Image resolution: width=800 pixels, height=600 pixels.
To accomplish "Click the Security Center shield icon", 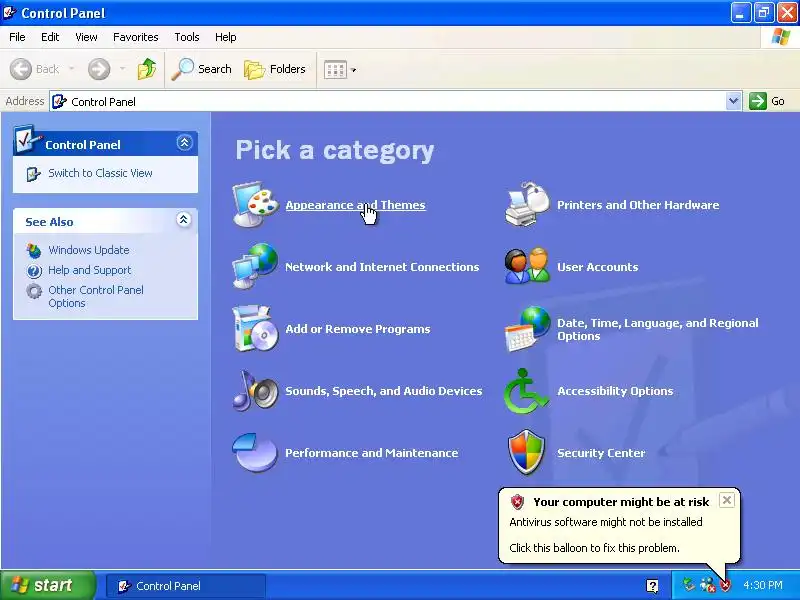I will tap(527, 453).
